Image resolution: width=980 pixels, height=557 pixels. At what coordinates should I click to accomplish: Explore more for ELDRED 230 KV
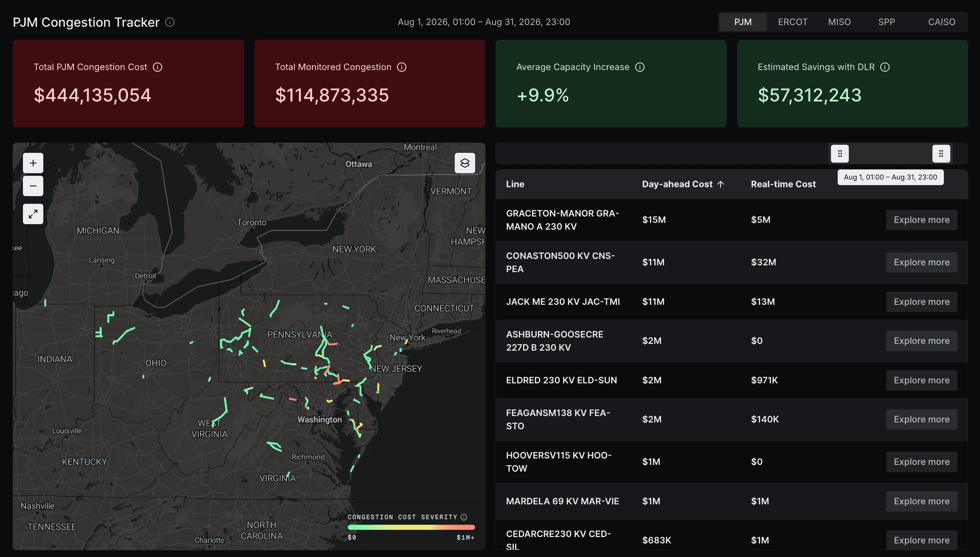(921, 380)
